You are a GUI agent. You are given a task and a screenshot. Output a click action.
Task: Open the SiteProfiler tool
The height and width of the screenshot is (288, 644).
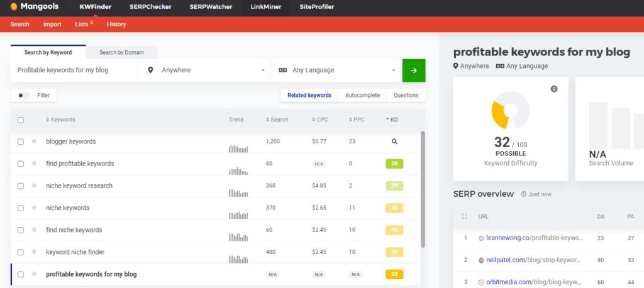tap(317, 7)
